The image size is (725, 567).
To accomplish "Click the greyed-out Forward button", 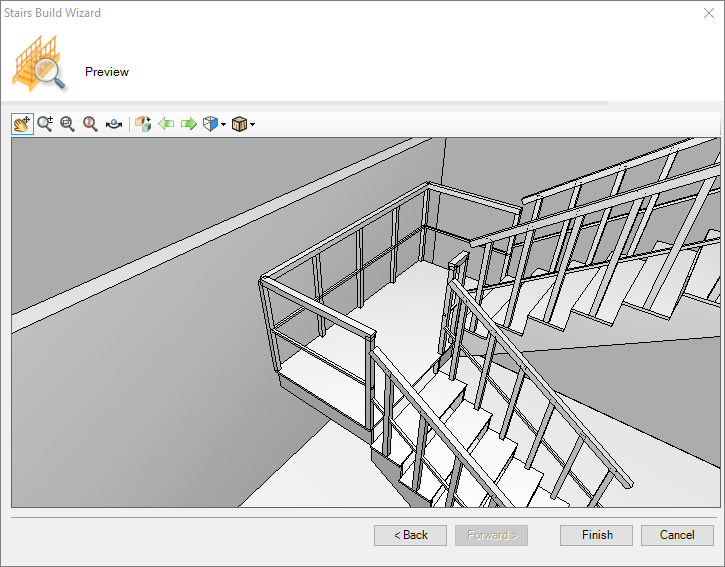I will (491, 535).
